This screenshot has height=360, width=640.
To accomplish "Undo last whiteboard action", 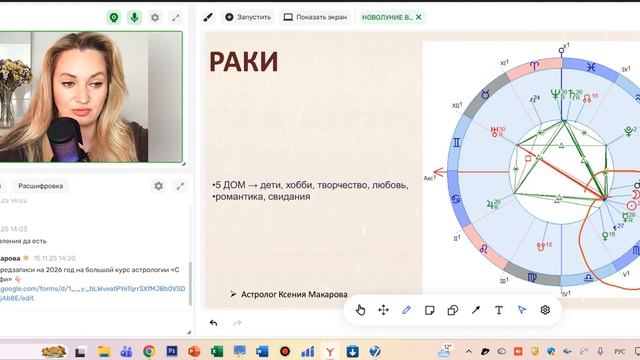I will tap(213, 323).
